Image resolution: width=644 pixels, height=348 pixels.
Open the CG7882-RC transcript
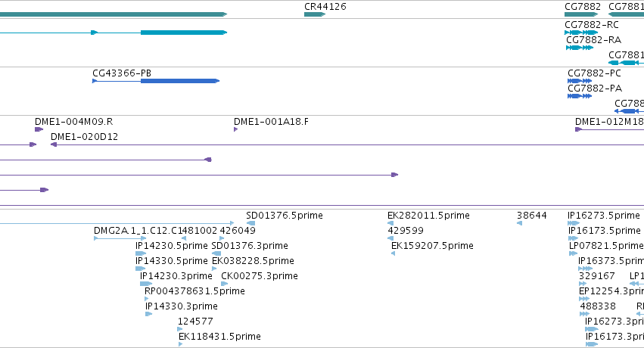[x=581, y=33]
